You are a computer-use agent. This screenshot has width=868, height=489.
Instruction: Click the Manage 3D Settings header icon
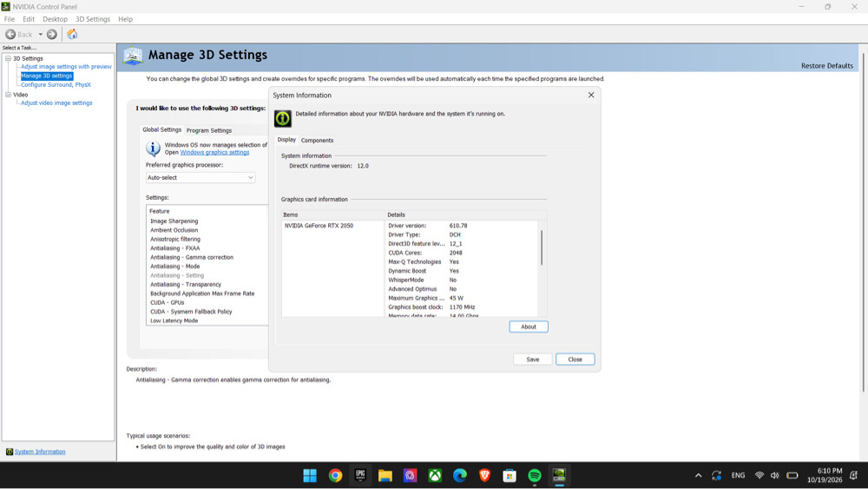133,56
